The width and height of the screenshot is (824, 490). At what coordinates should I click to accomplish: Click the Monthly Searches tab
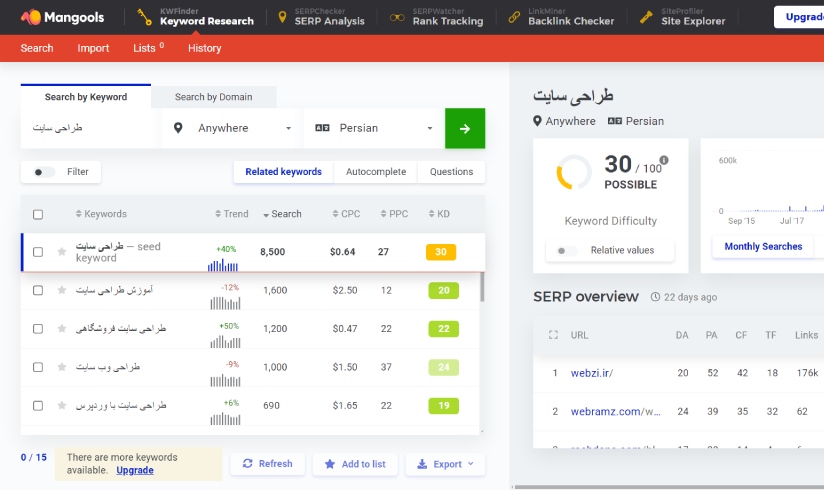763,247
